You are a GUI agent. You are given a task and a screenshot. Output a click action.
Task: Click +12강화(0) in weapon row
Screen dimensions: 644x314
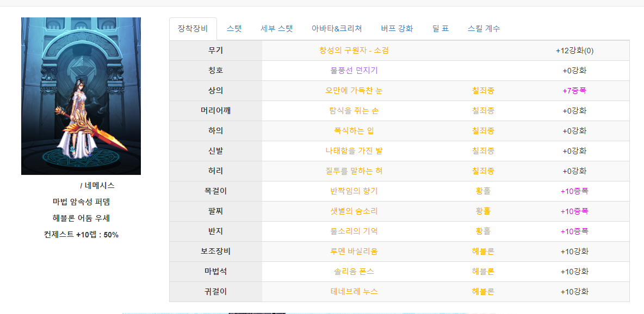[574, 51]
